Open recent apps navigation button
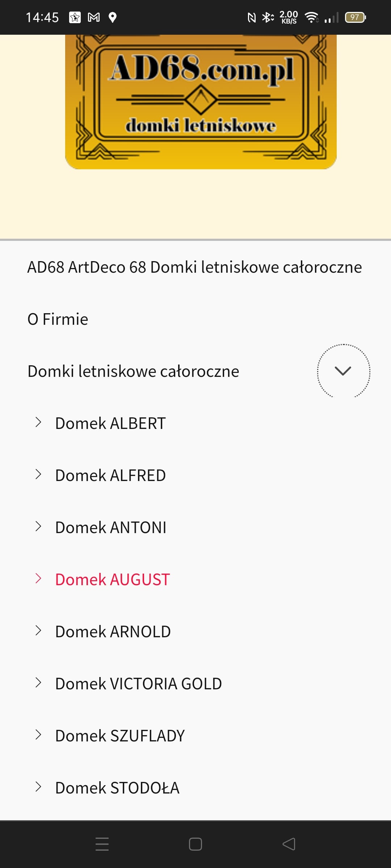This screenshot has width=391, height=868. pyautogui.click(x=102, y=844)
